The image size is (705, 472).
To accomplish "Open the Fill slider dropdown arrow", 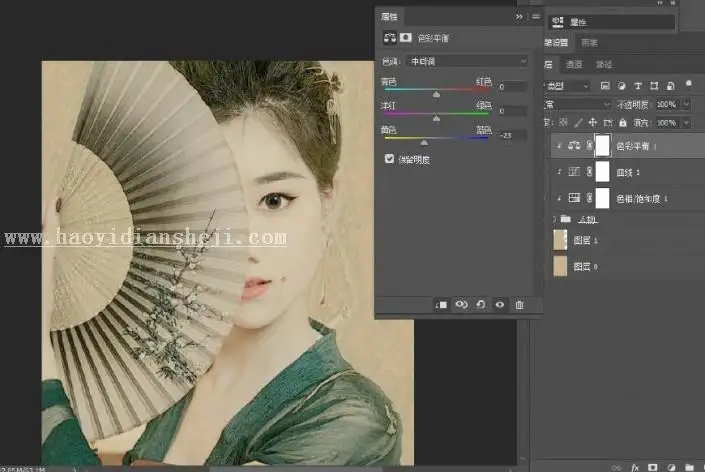I will (686, 122).
